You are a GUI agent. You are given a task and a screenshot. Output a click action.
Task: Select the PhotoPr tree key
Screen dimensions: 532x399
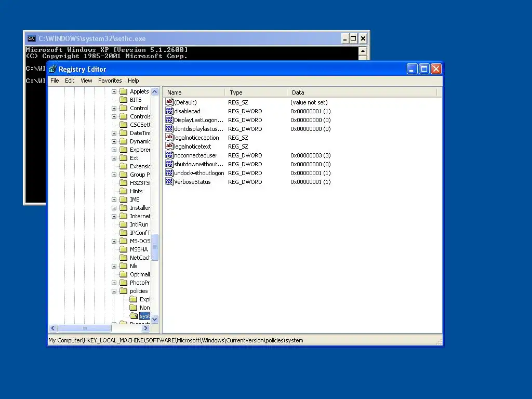pyautogui.click(x=139, y=283)
